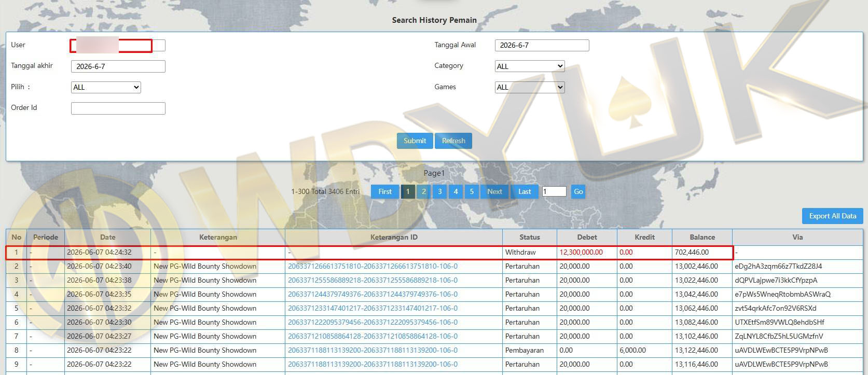Click the No column header

16,237
